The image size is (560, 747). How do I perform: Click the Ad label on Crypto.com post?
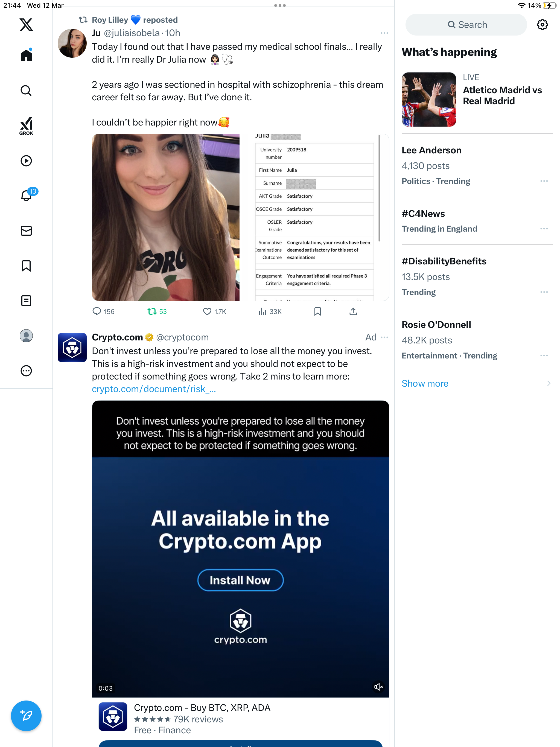(371, 337)
